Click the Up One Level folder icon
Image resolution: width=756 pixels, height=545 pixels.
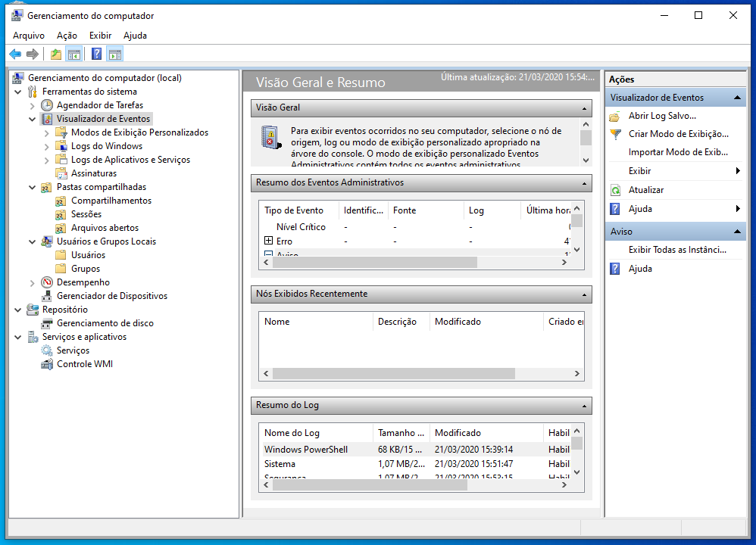(x=56, y=54)
